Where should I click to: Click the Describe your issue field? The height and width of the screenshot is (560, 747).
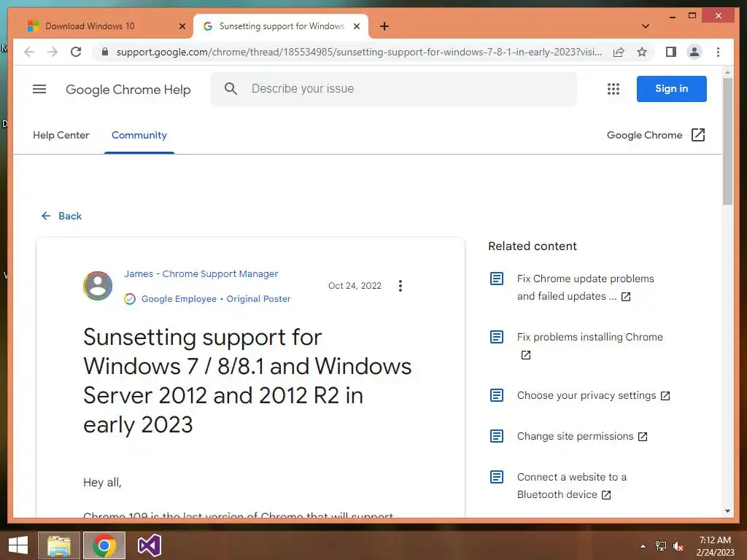coord(394,88)
